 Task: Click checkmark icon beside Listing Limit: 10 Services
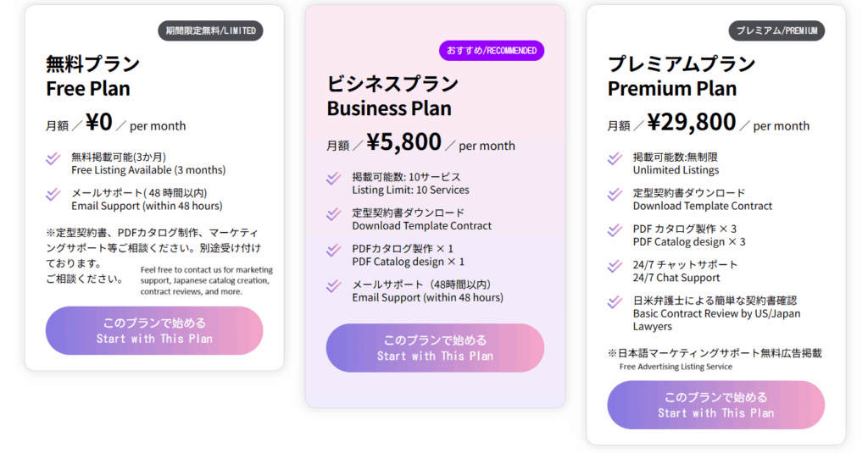(x=334, y=179)
